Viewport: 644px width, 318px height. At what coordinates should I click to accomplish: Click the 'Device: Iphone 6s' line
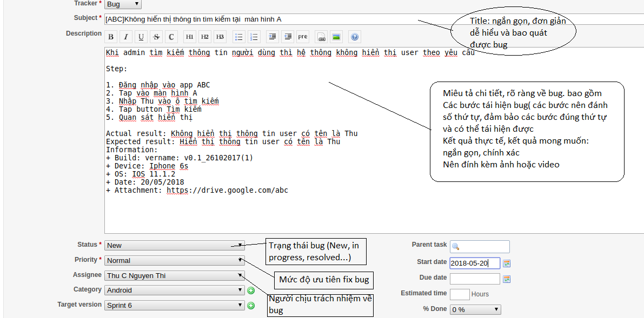click(147, 166)
